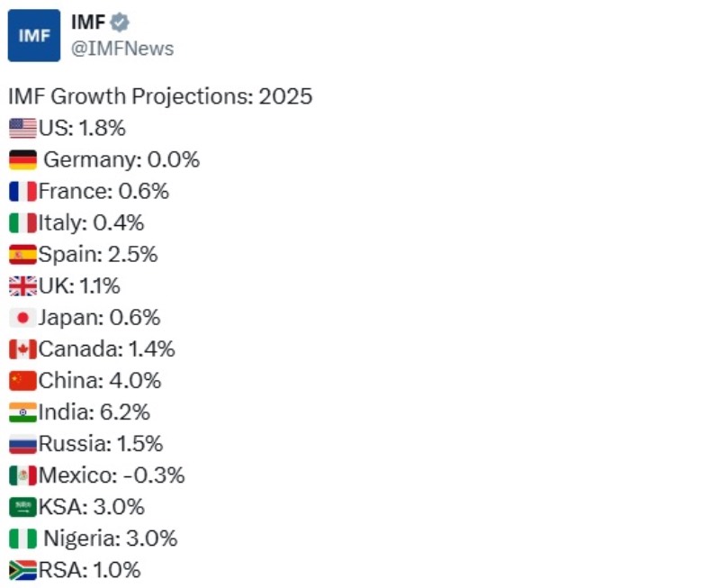
Task: Click the Germany flag emoji
Action: [x=23, y=159]
